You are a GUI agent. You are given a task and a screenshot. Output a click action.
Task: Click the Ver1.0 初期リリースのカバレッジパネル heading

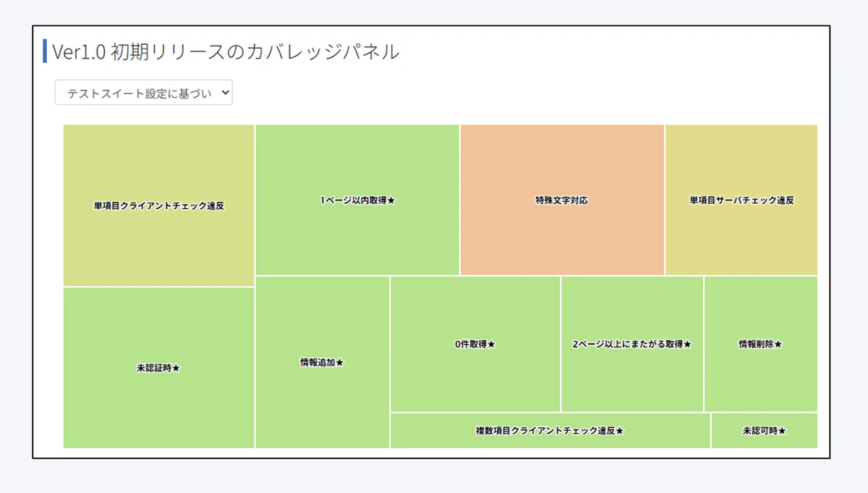[x=225, y=52]
